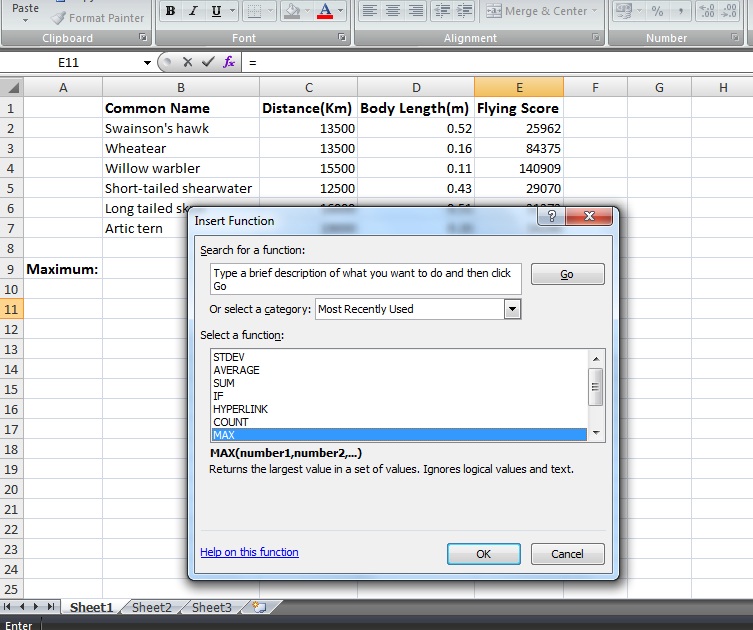Image resolution: width=753 pixels, height=630 pixels.
Task: Click Merge & Center
Action: [536, 11]
